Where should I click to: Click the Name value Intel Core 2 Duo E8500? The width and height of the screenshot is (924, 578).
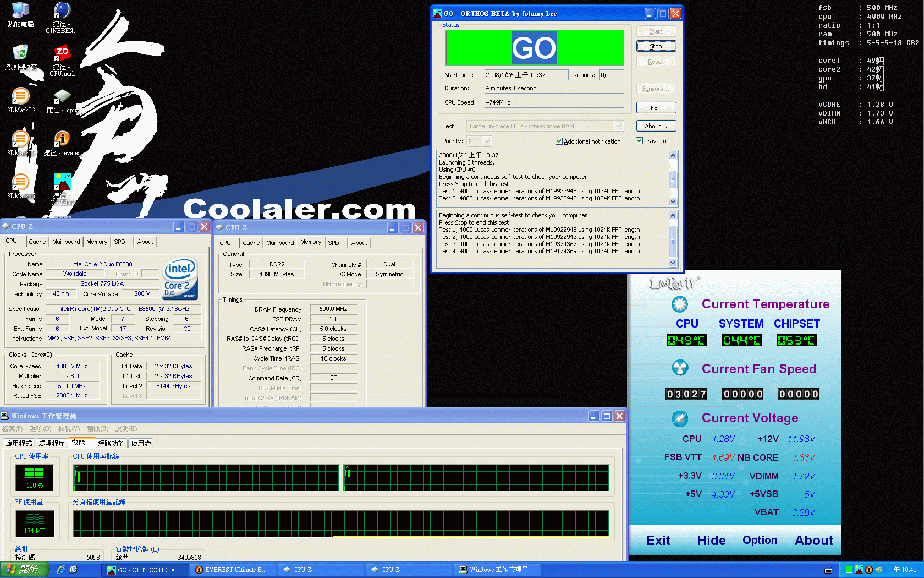click(102, 264)
